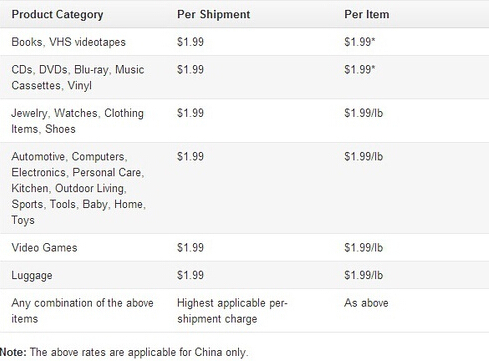Click the Luggage row label

(x=32, y=276)
